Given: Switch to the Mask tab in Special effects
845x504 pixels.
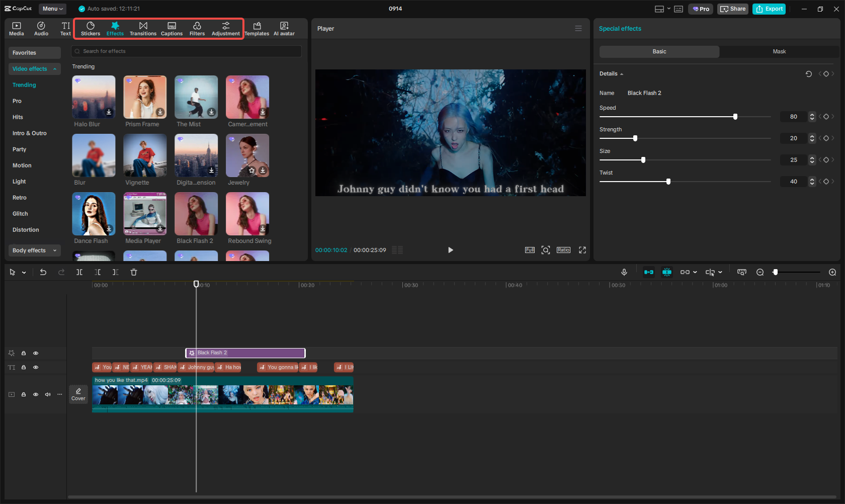Looking at the screenshot, I should [x=779, y=51].
